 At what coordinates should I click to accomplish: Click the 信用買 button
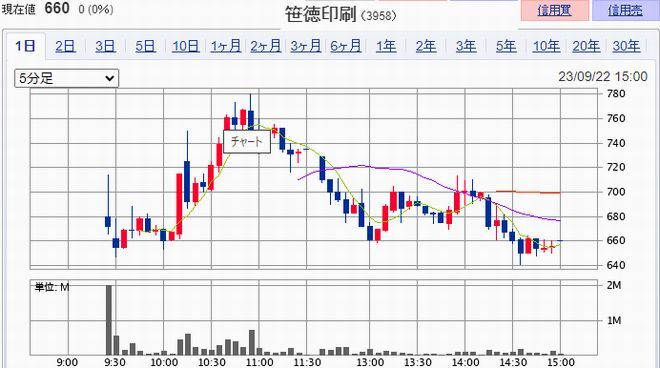(555, 10)
